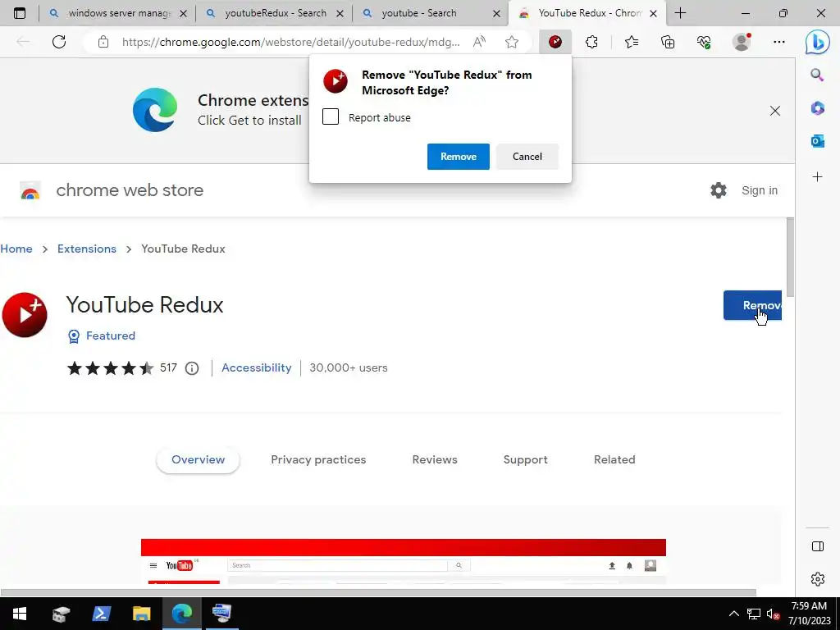Click the extension screenshot preview
Viewport: 840px width, 630px height.
[404, 561]
